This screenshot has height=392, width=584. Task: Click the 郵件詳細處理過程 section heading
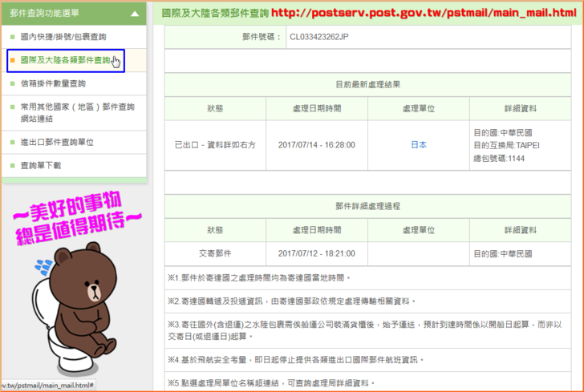pyautogui.click(x=367, y=206)
